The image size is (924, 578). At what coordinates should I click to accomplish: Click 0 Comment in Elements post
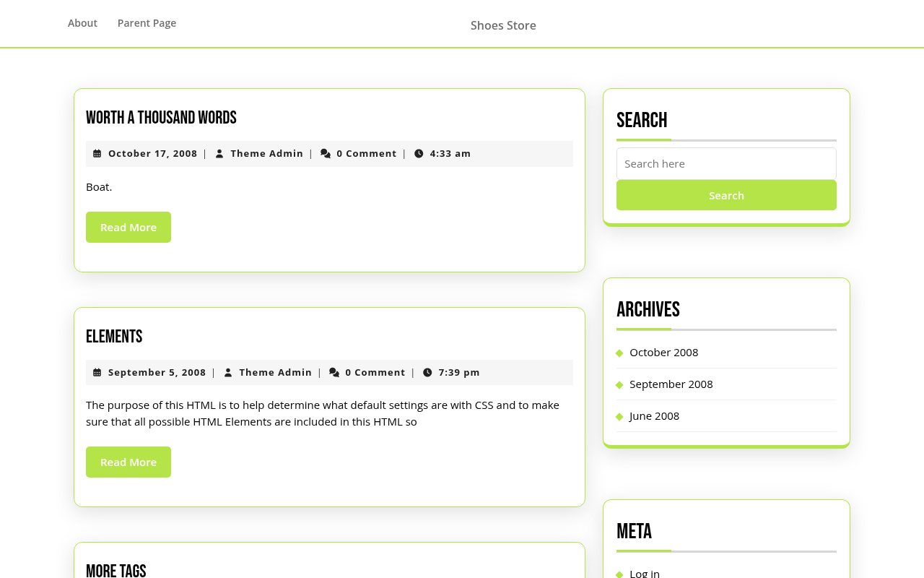click(x=375, y=373)
